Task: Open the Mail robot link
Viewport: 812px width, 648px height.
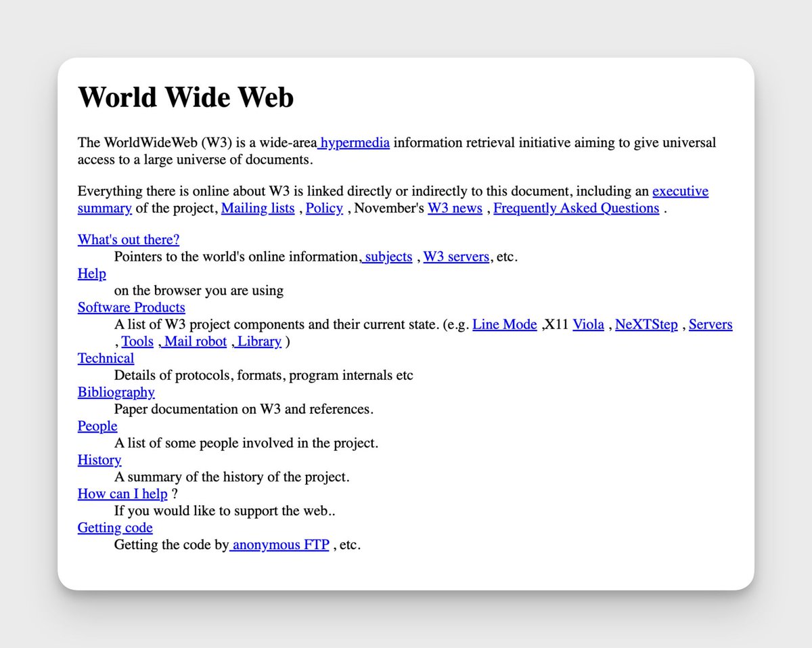Action: (193, 342)
